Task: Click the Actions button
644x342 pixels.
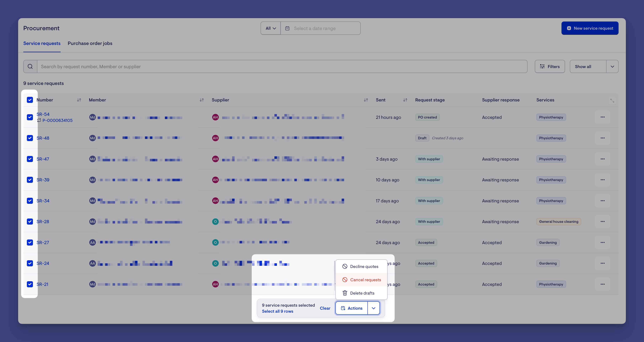Action: [x=351, y=308]
